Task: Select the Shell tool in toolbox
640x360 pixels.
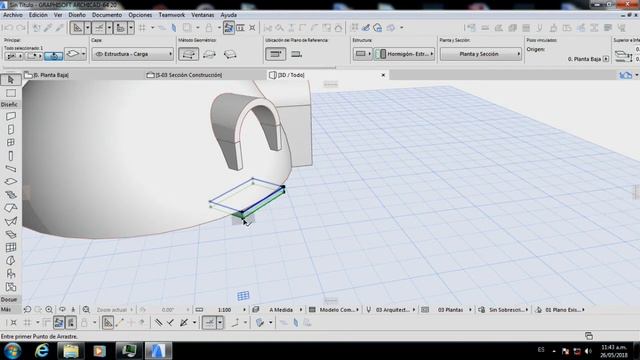Action: (11, 221)
